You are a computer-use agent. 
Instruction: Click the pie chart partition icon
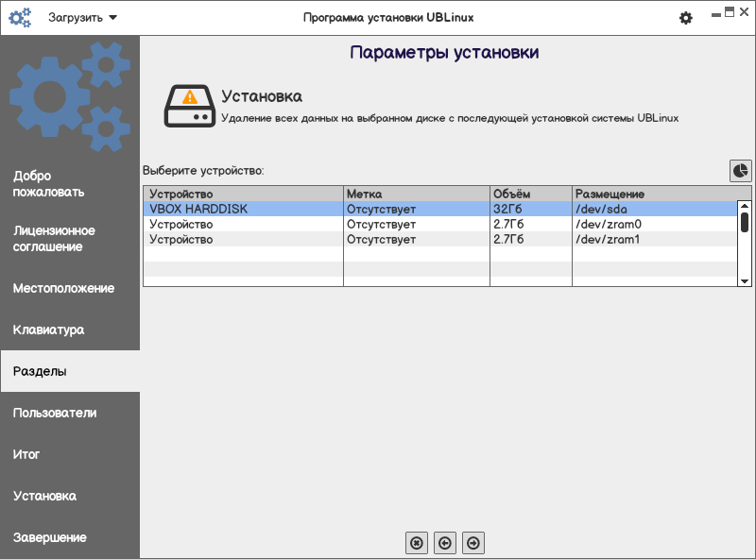[740, 171]
